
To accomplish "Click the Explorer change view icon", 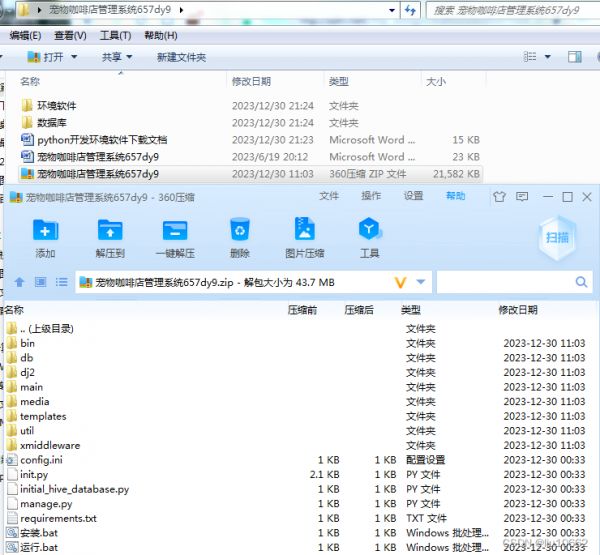I will point(530,57).
